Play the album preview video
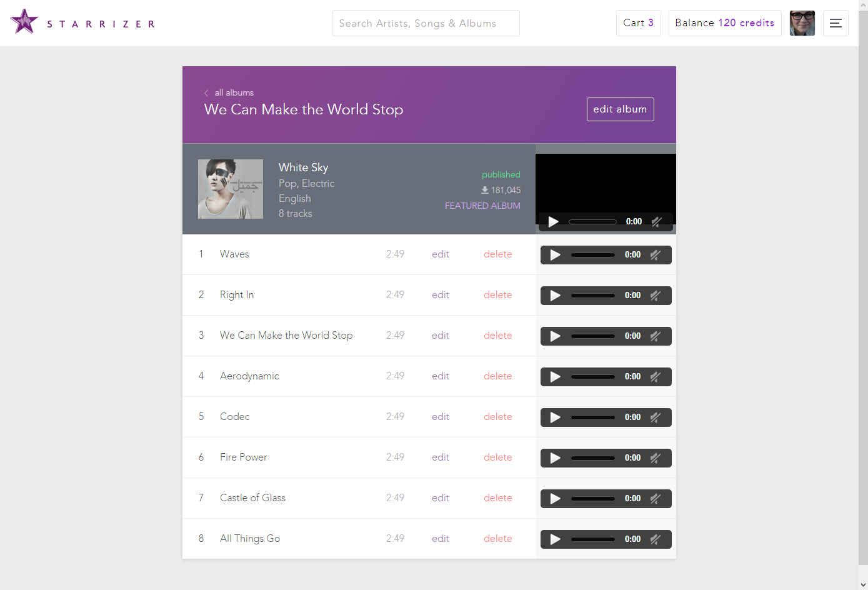This screenshot has height=590, width=868. (x=553, y=222)
